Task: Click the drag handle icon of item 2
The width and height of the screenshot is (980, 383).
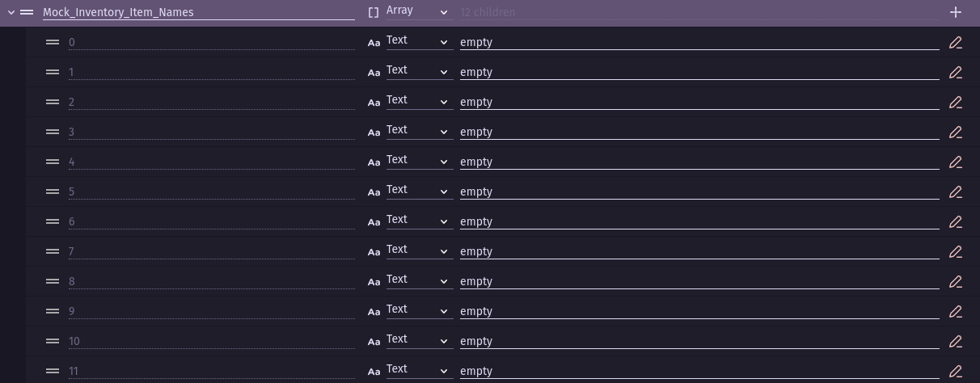Action: (53, 102)
